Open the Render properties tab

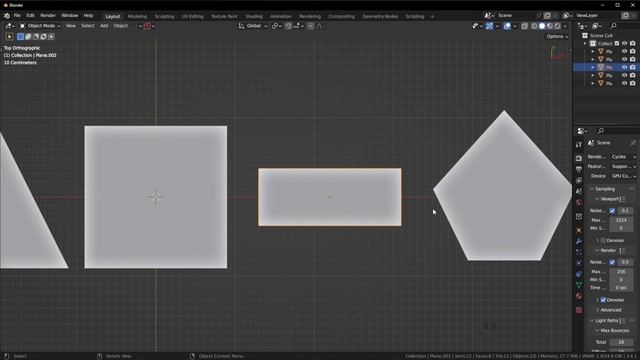point(579,158)
